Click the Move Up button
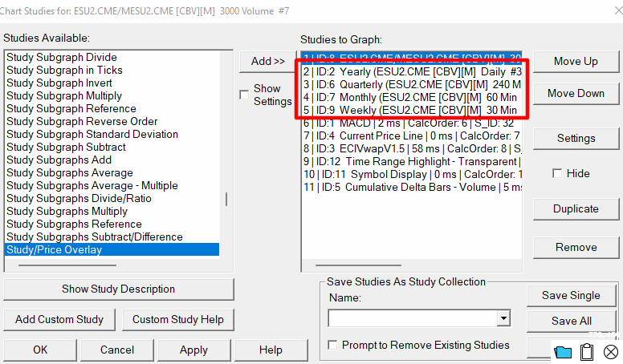This screenshot has width=623, height=364. 576,61
